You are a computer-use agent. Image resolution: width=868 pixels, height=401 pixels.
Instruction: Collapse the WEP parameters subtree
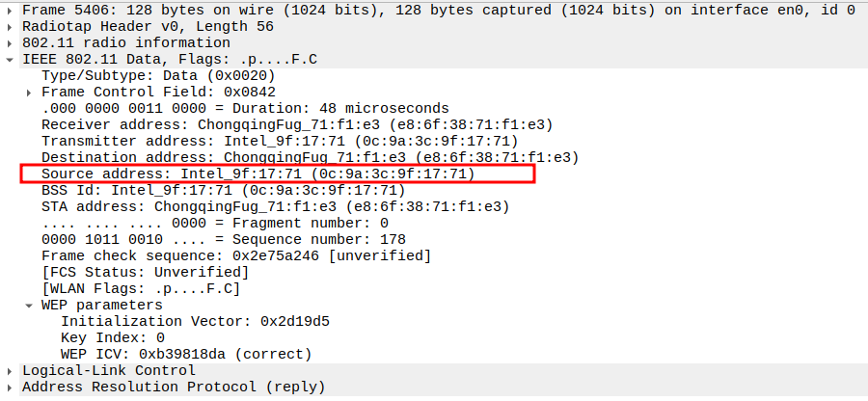[x=31, y=305]
